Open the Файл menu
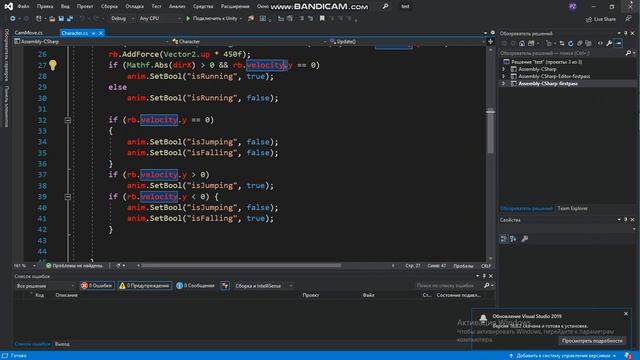 pyautogui.click(x=23, y=7)
